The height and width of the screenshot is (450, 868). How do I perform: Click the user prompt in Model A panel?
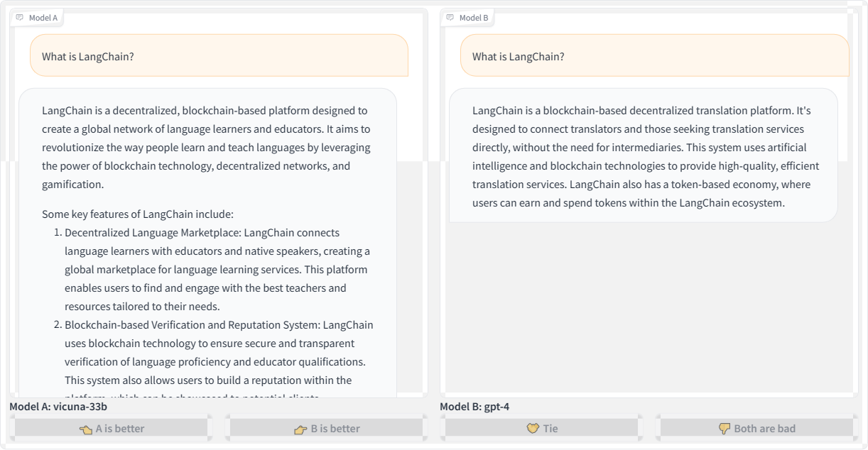pos(88,57)
